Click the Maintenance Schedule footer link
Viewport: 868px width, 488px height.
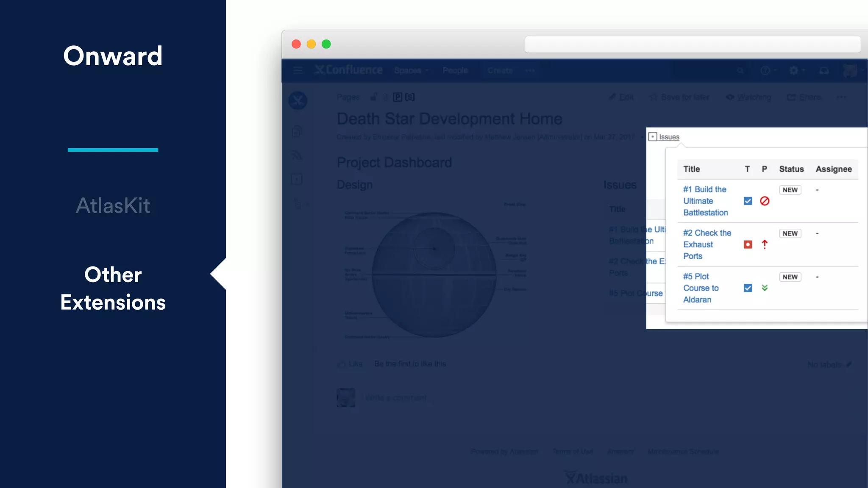tap(683, 452)
